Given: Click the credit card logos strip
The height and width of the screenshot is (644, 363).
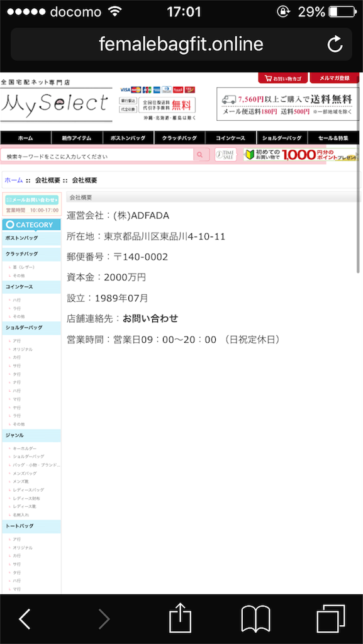Looking at the screenshot, I should pos(157,89).
